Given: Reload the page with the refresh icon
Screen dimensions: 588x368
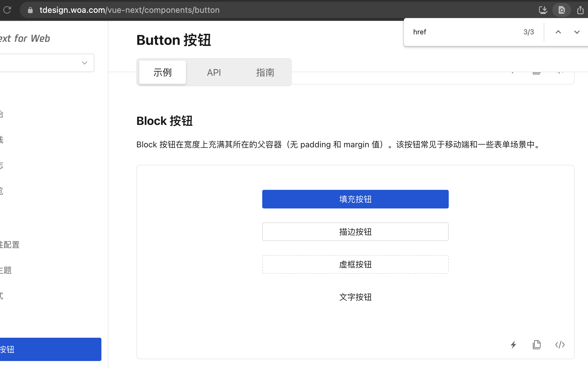Looking at the screenshot, I should [x=7, y=10].
